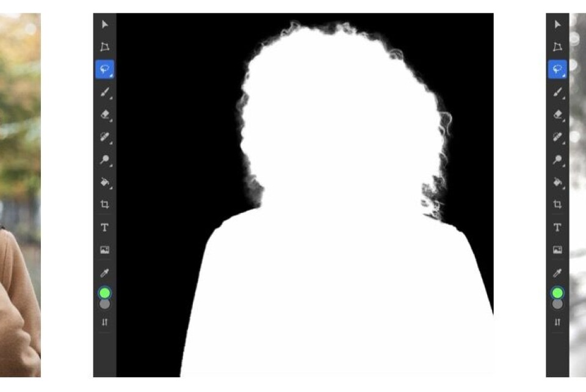Select the Type tool in the rightmost toolbar

pos(557,227)
